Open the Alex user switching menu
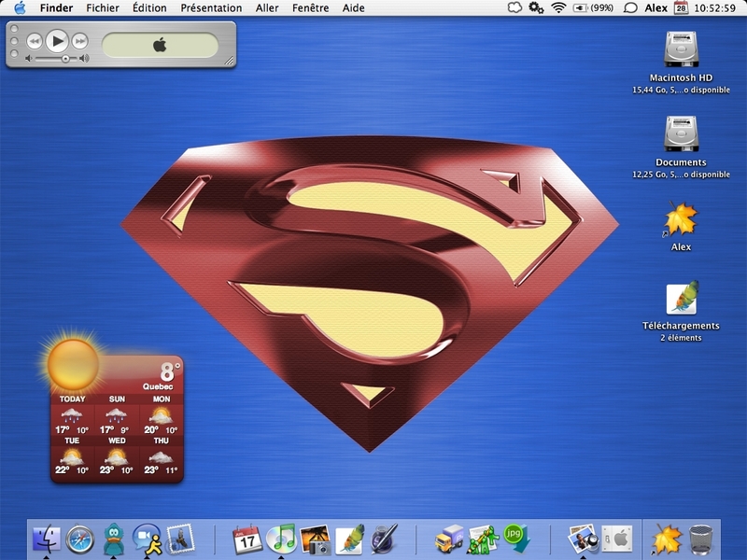The image size is (747, 560). pos(656,7)
